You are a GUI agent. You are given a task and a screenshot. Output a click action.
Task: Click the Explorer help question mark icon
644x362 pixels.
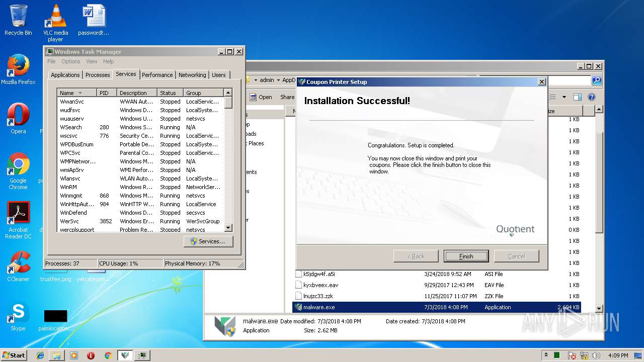pos(592,97)
